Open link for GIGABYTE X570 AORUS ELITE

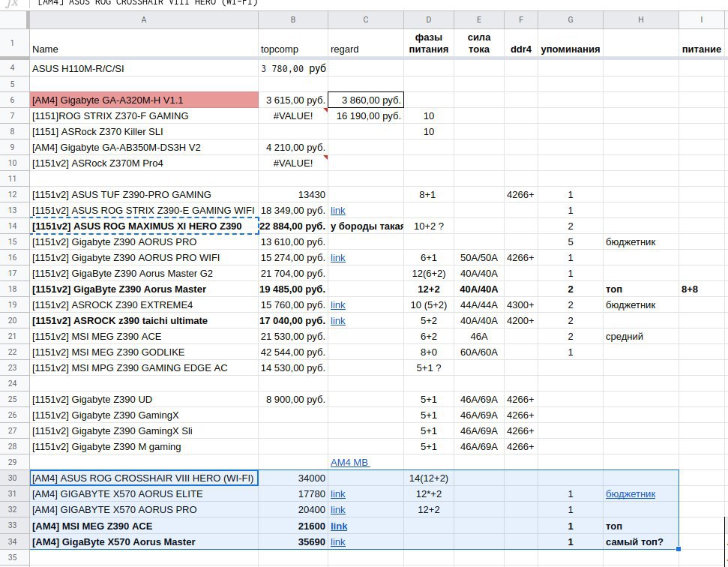point(337,494)
